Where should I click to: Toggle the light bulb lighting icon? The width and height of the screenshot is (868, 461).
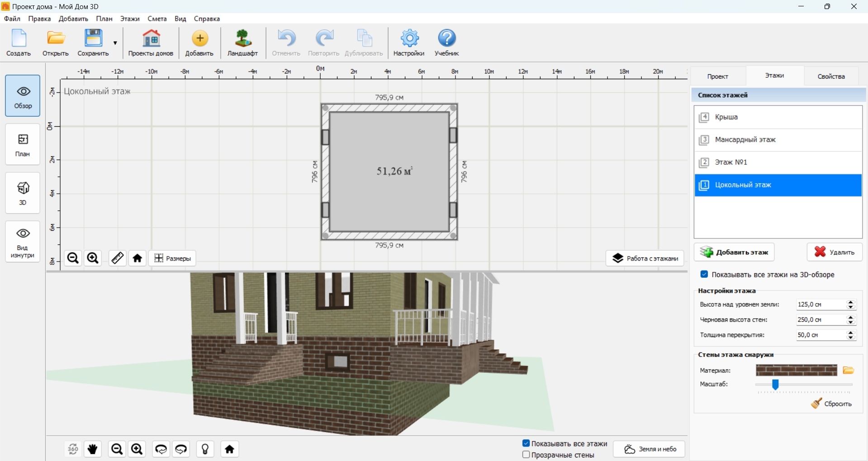[205, 449]
